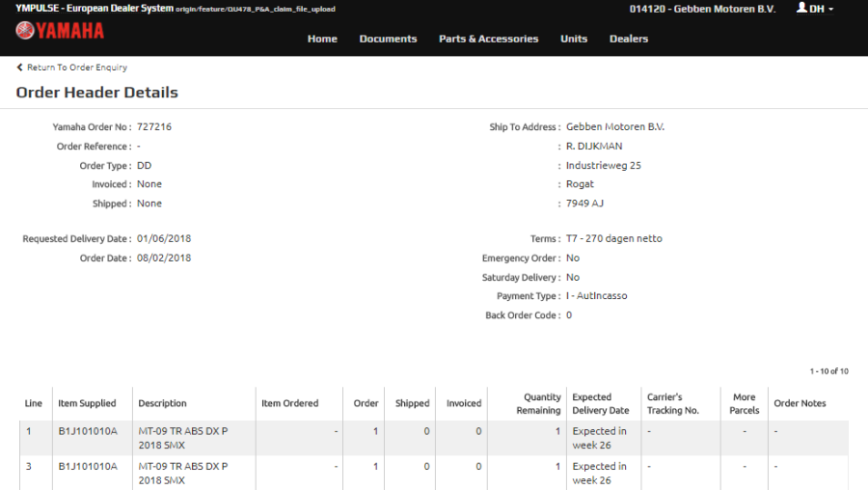The height and width of the screenshot is (490, 868).
Task: Click the 1 - 10 of 10 pagination text
Action: [x=828, y=371]
